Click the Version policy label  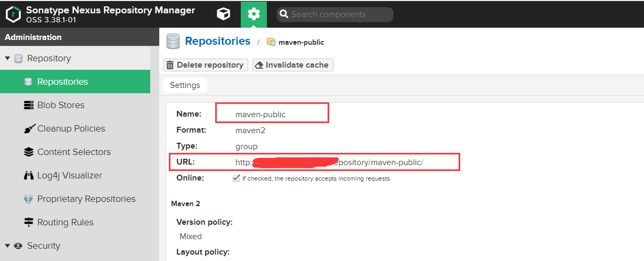point(205,222)
